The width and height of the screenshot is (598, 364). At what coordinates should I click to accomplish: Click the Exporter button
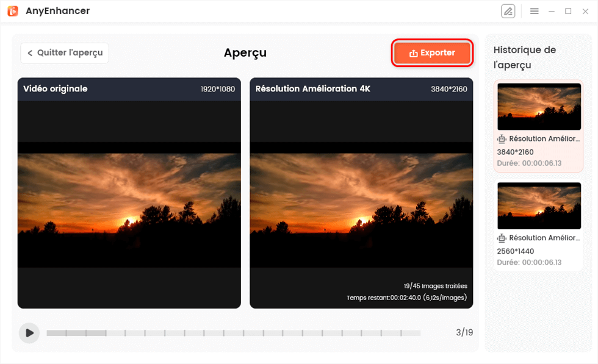point(432,52)
